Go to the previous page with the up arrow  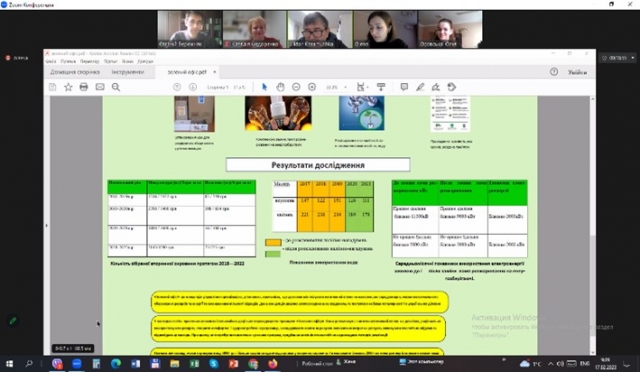[177, 87]
